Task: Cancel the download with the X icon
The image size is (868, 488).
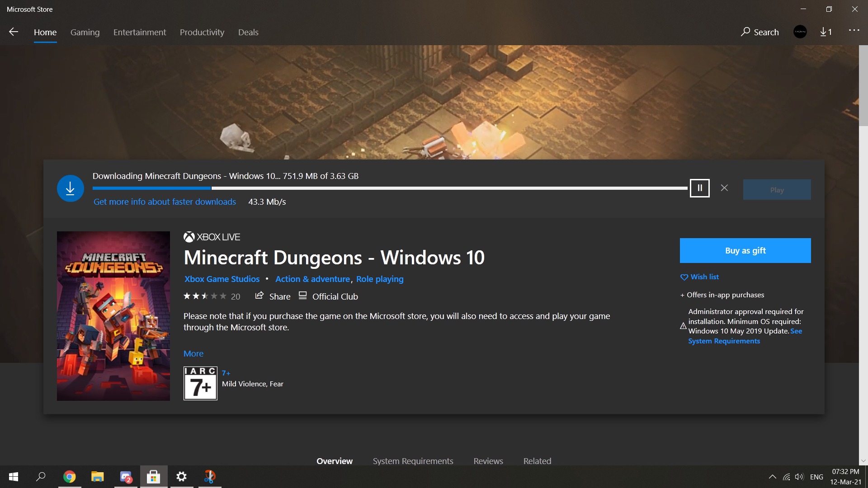Action: [724, 188]
